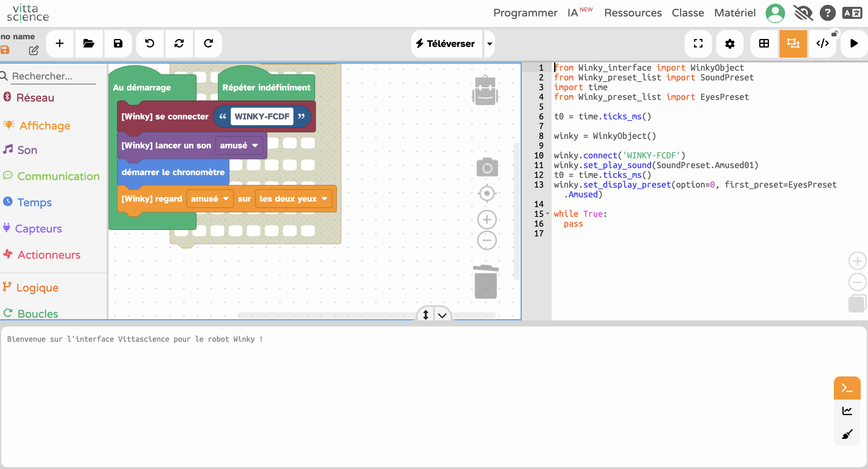Viewport: 868px width, 469px height.
Task: Open the les deux yeux dropdown
Action: click(293, 199)
